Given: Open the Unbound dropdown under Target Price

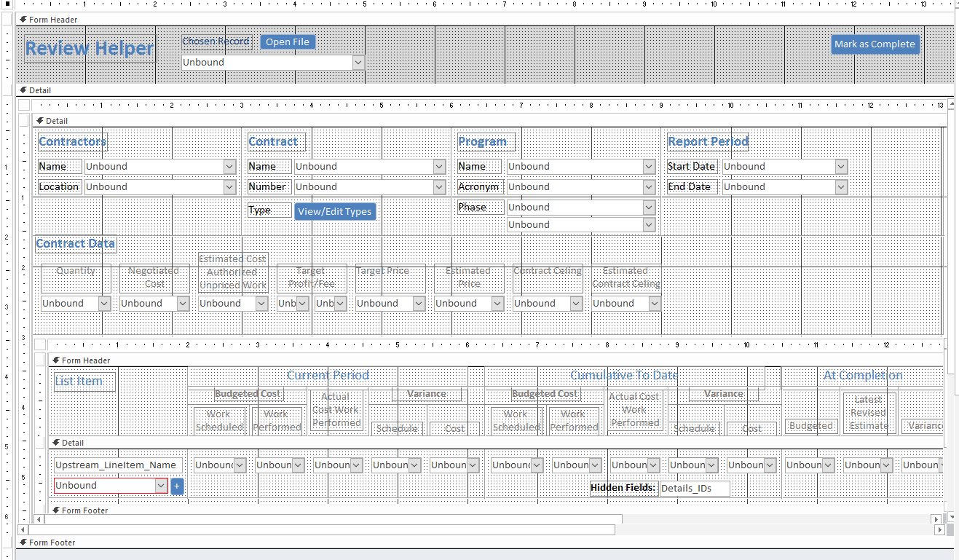Looking at the screenshot, I should (x=419, y=304).
